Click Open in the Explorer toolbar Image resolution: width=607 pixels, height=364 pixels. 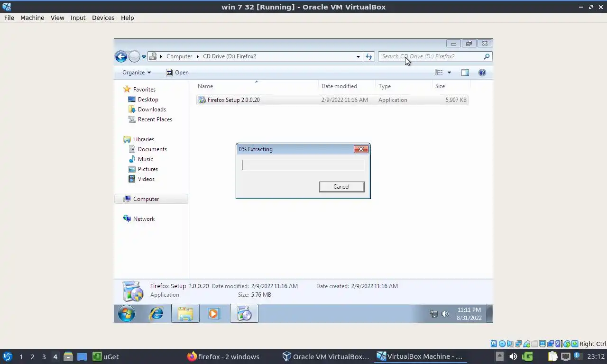click(x=177, y=73)
